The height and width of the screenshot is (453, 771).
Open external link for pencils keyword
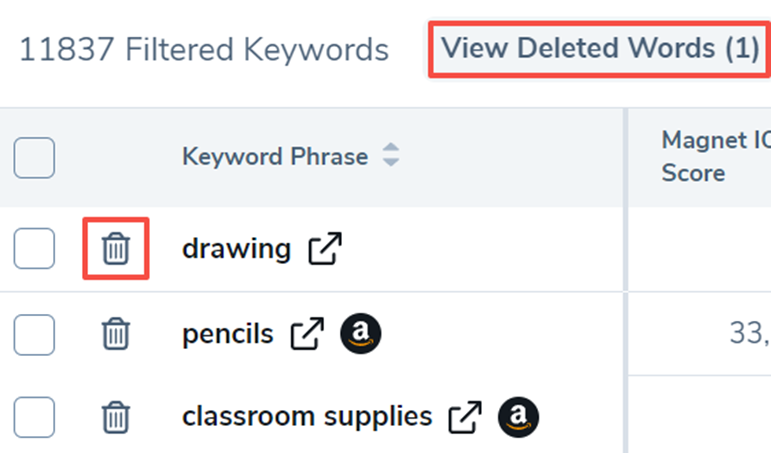click(x=307, y=335)
